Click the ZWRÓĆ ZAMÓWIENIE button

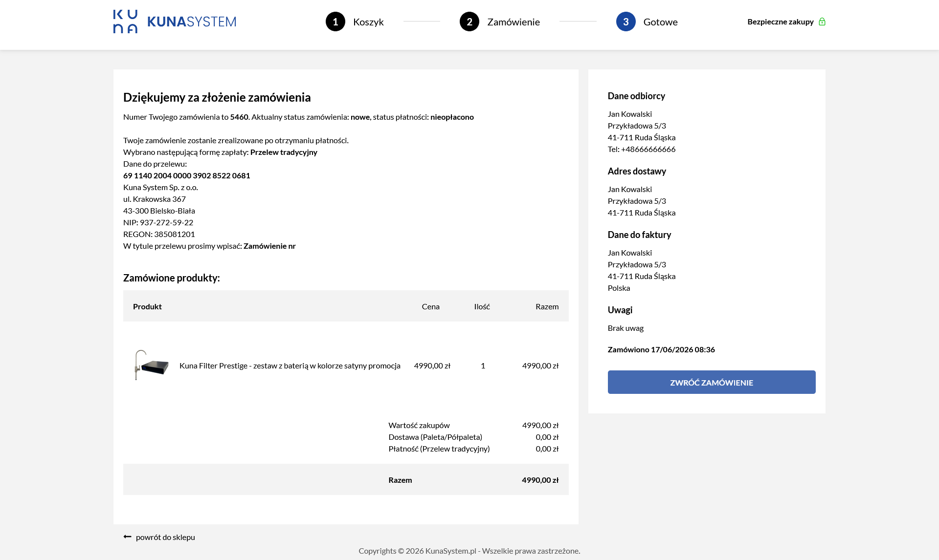(x=712, y=382)
